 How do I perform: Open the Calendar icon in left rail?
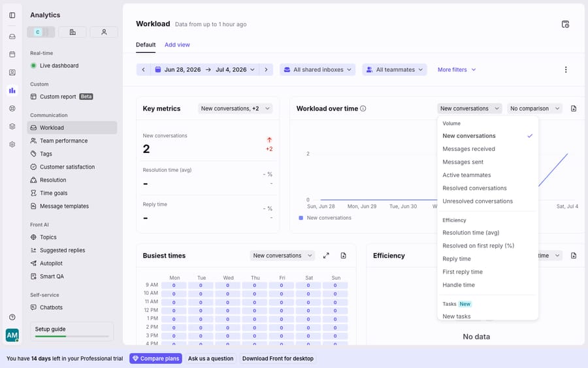pyautogui.click(x=12, y=54)
